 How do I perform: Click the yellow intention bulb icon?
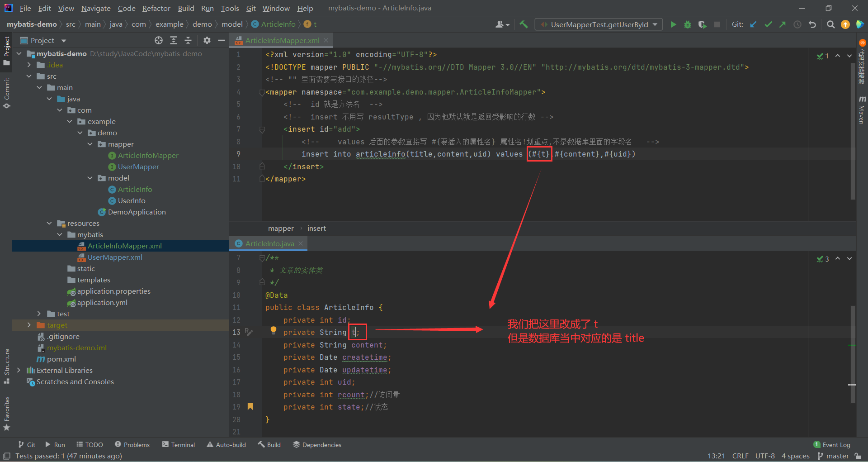(x=273, y=330)
